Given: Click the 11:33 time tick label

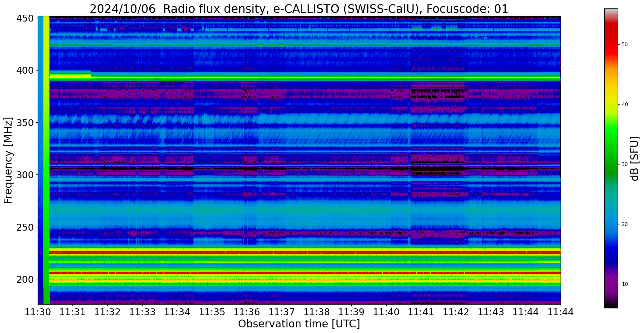Looking at the screenshot, I should (143, 312).
